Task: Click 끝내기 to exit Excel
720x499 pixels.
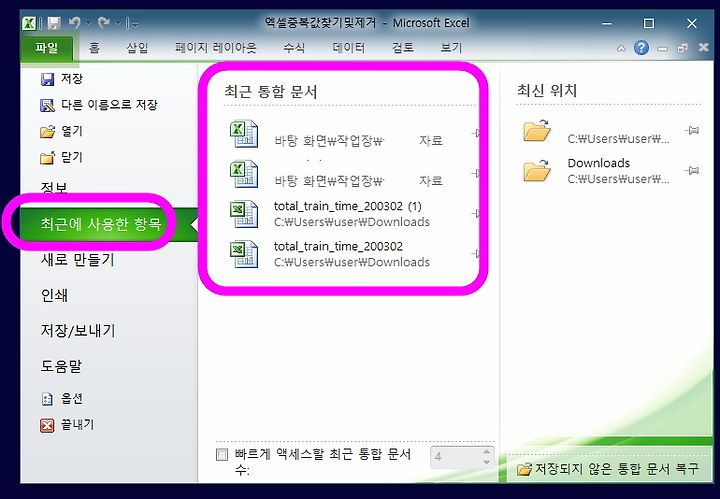Action: point(67,425)
